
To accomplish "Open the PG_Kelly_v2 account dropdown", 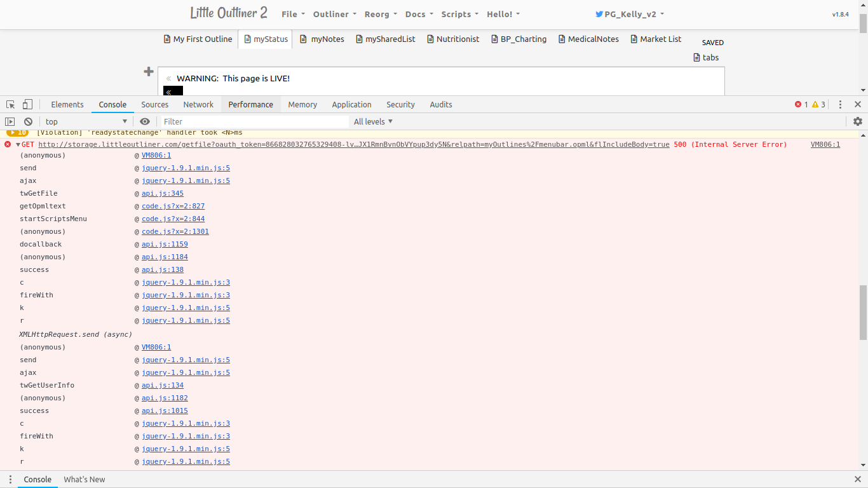I will 630,14.
